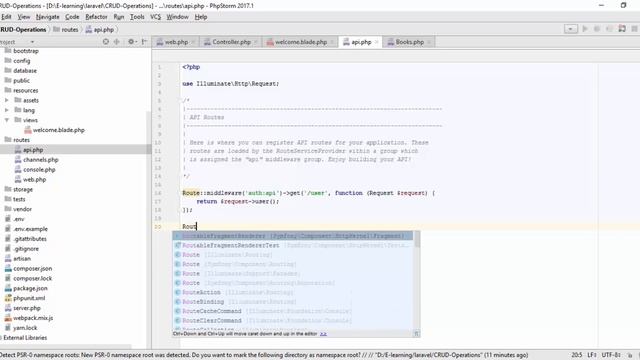Click the scroll-from-source target icon in Project panel
The image size is (640, 360).
point(106,42)
